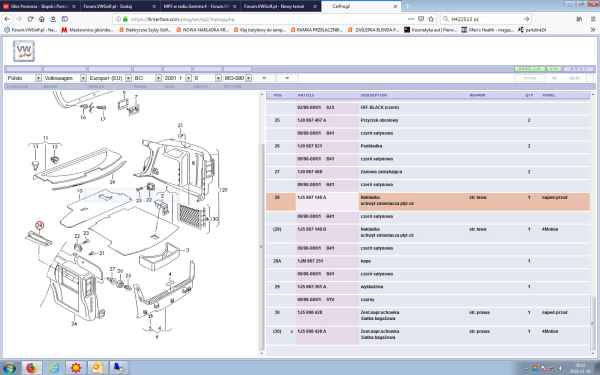Open the library icon in browser toolbar

(579, 19)
